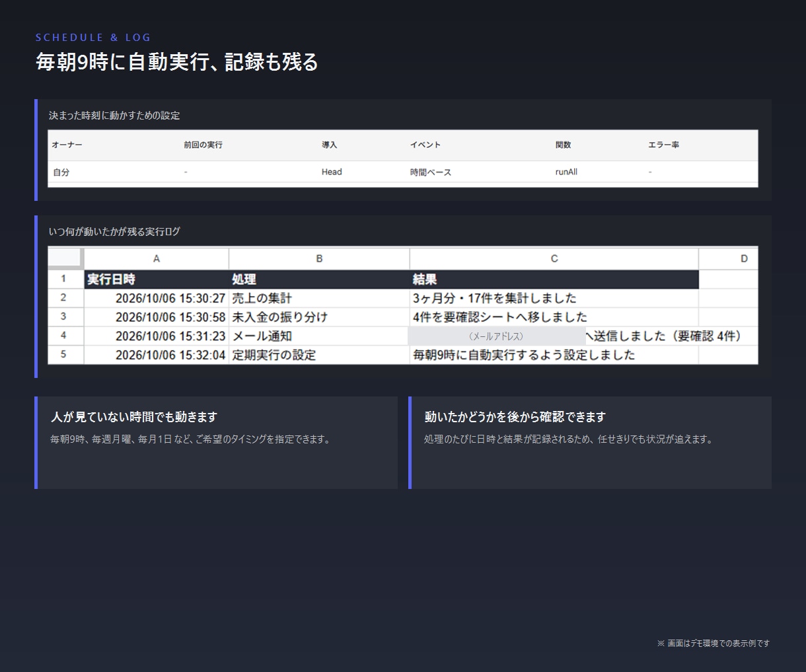Click the エラー率 column header

click(x=663, y=145)
